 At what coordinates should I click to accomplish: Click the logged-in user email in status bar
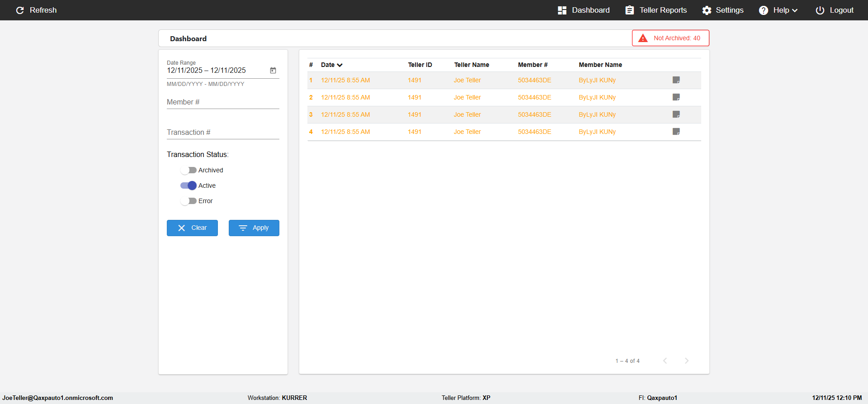click(x=58, y=398)
